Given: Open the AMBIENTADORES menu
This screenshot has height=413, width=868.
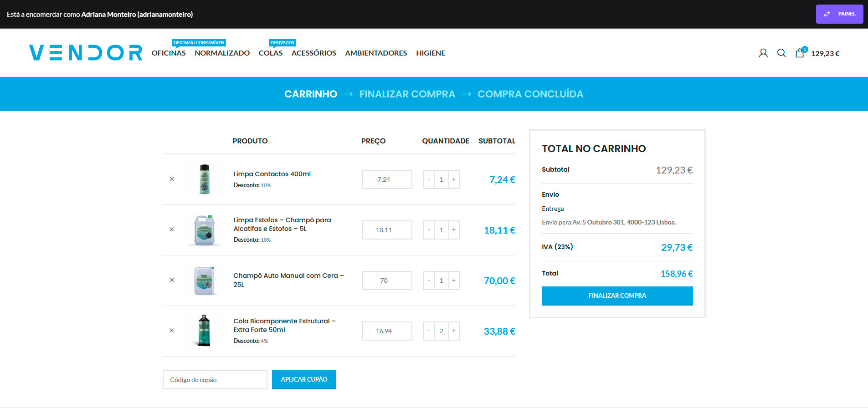Looking at the screenshot, I should coord(376,53).
